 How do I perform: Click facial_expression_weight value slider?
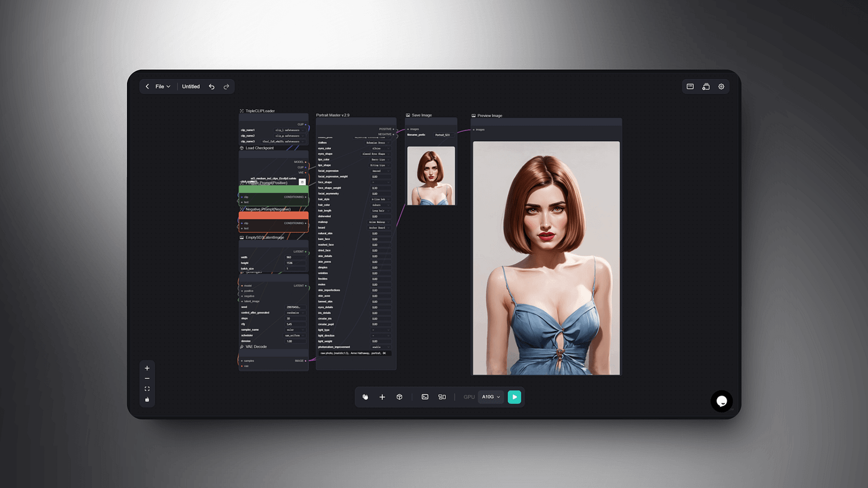tap(380, 176)
